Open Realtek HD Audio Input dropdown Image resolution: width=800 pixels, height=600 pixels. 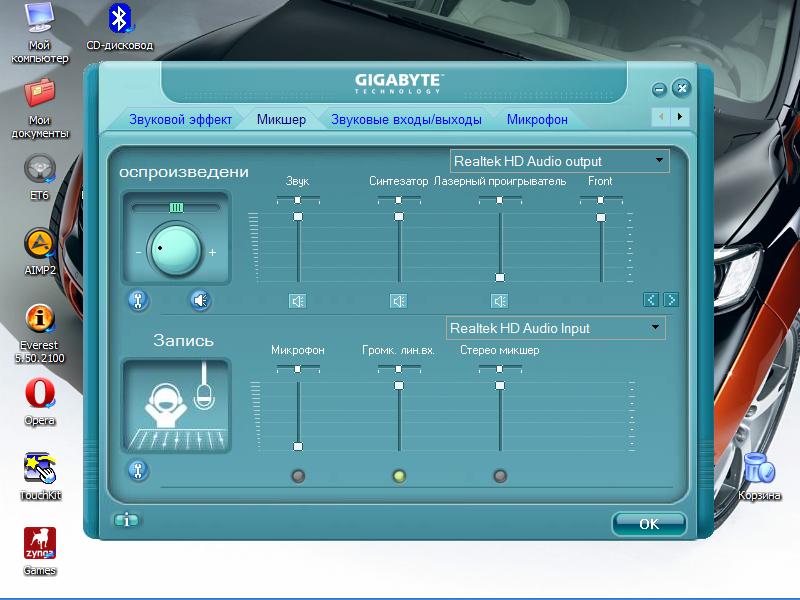(556, 328)
